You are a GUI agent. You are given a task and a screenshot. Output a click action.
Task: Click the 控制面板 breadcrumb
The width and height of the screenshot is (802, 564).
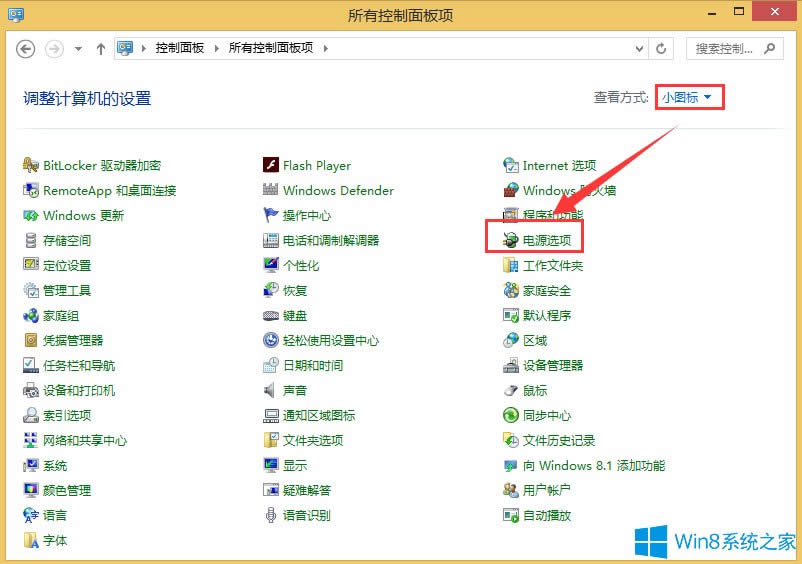[180, 48]
